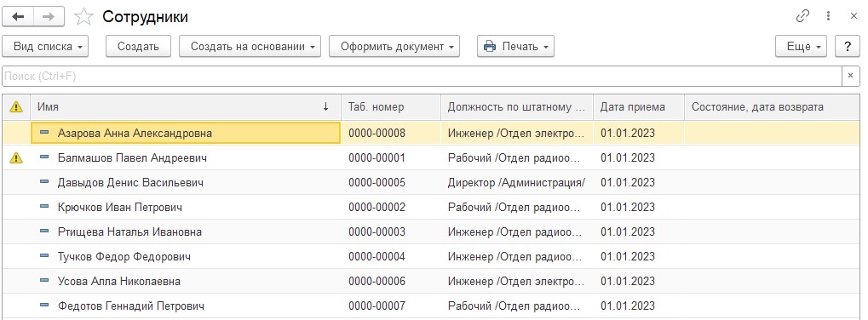The width and height of the screenshot is (868, 320).
Task: Open help with the question mark button
Action: (848, 47)
